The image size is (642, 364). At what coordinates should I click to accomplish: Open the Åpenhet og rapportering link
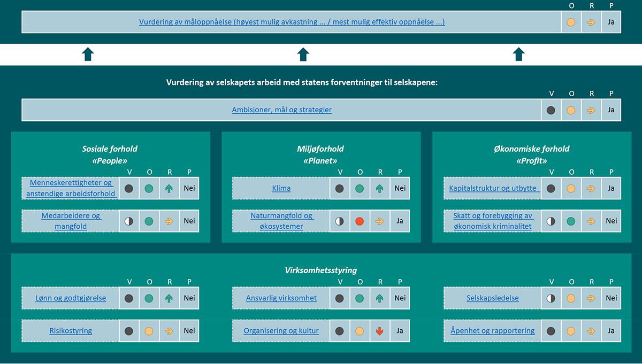492,331
